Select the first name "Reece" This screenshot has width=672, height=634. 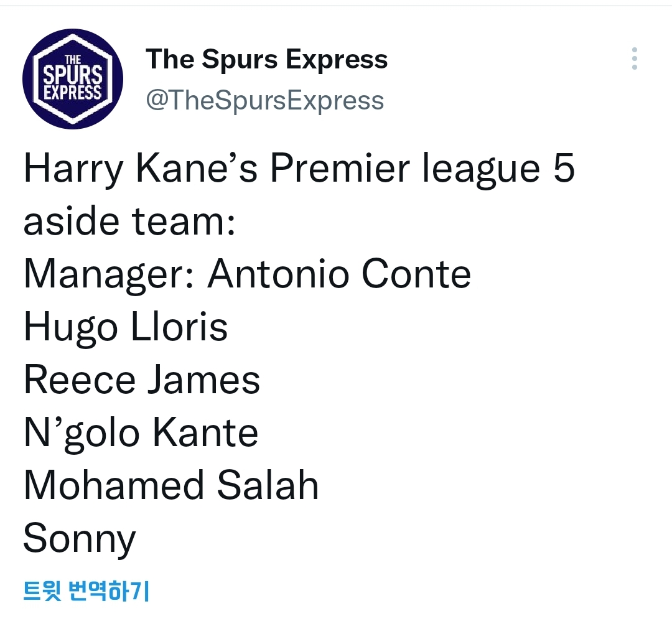pyautogui.click(x=79, y=380)
